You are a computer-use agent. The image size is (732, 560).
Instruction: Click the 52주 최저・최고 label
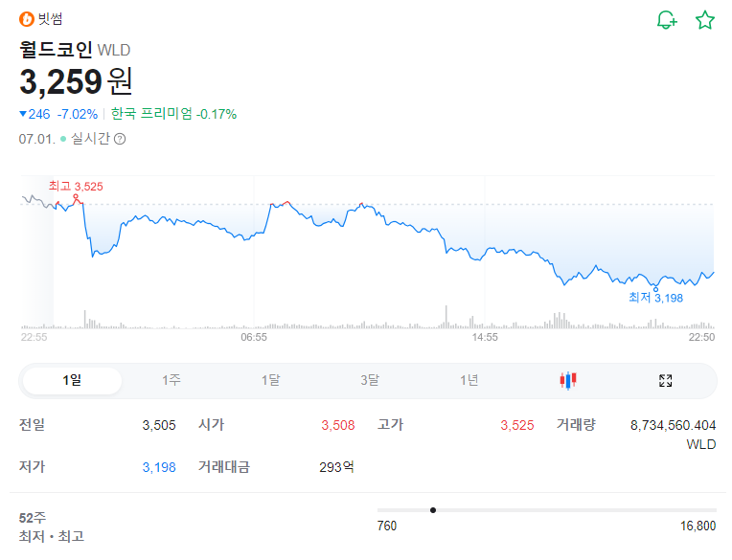click(x=52, y=526)
